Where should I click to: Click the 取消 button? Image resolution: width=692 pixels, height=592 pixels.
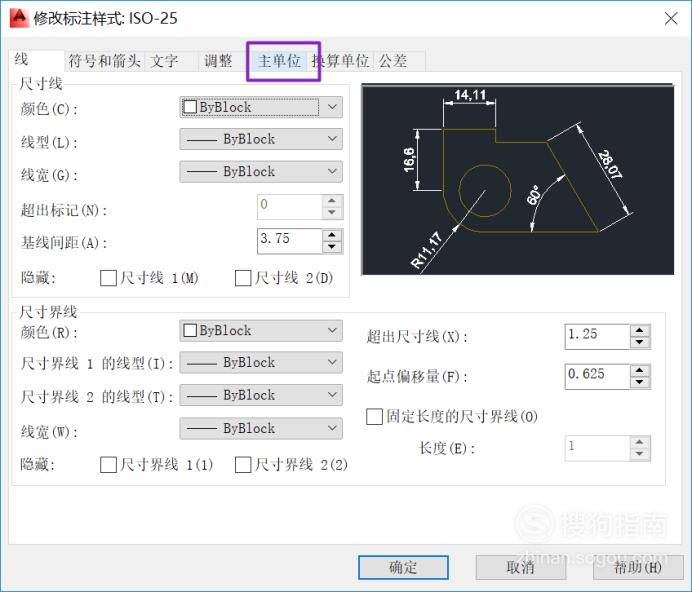pos(521,568)
